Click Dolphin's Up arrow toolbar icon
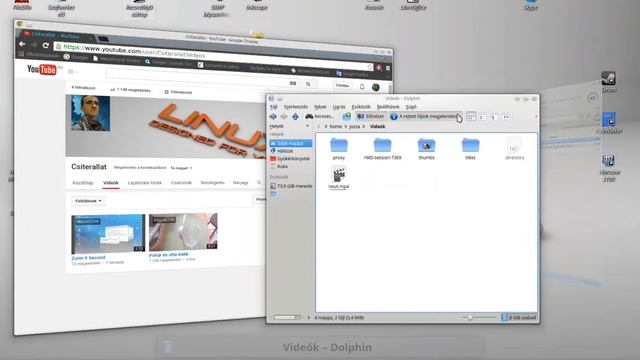Viewport: 640px width, 360px height. (295, 117)
